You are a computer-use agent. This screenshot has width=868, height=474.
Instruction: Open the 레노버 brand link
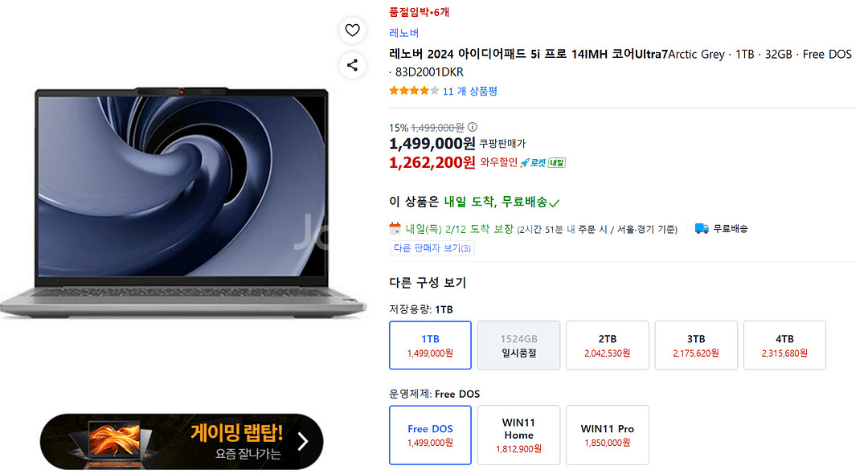[403, 33]
